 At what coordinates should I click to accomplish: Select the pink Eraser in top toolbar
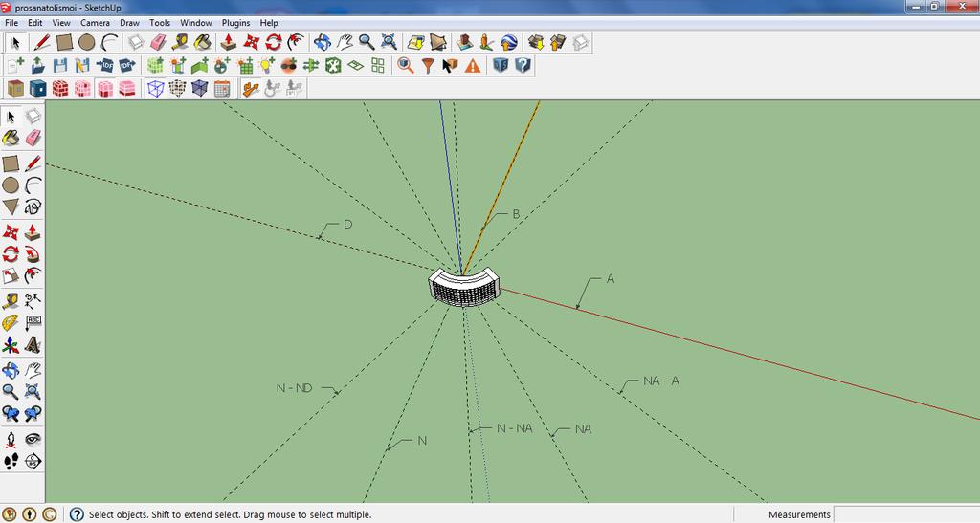coord(159,42)
